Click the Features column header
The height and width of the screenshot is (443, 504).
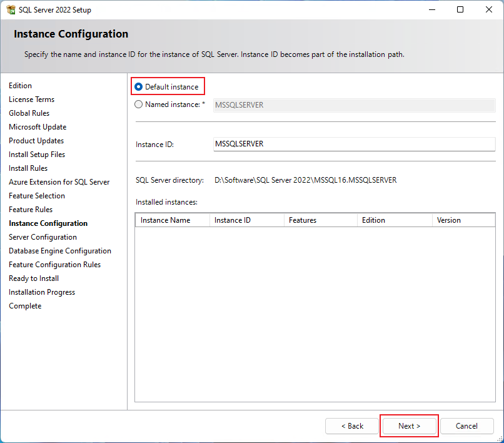coord(321,220)
